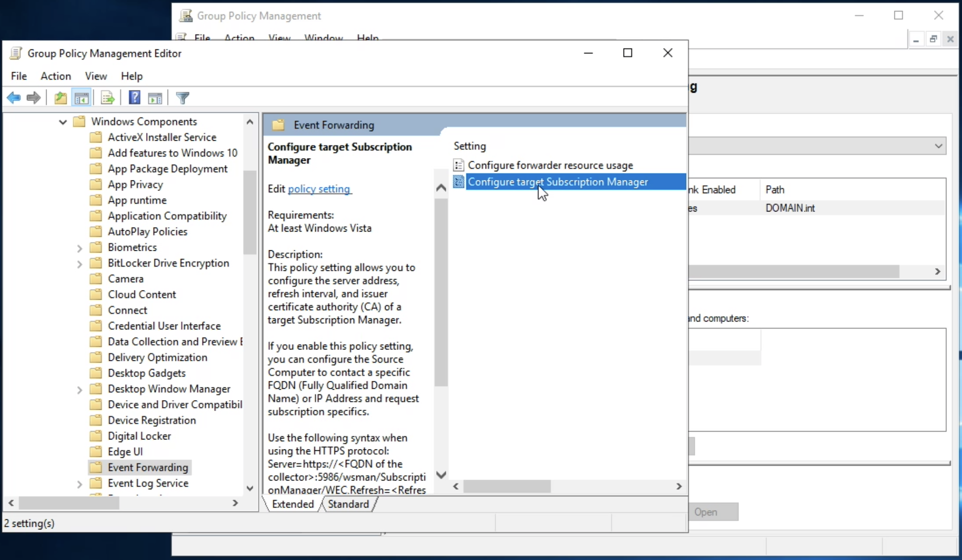Open the Help question-mark toolbar icon
Screen dimensions: 962x560
click(x=134, y=98)
